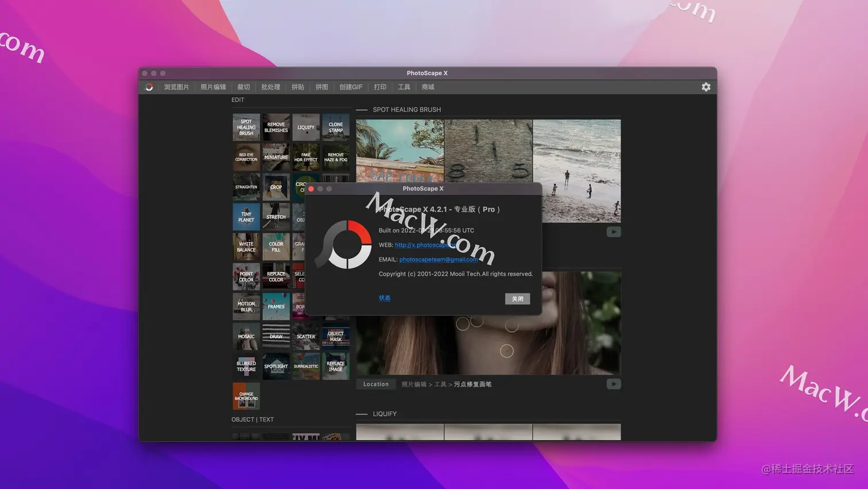Select the Clone Stamp tile

[336, 127]
